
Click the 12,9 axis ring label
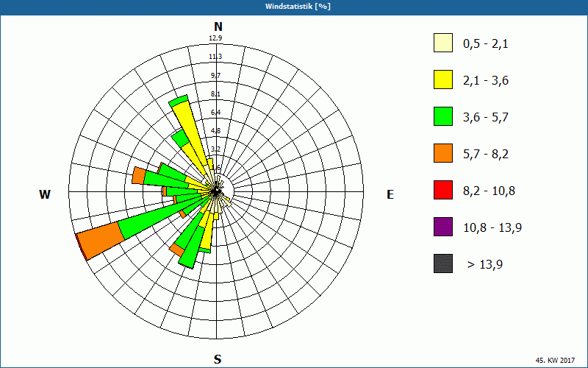tap(215, 38)
